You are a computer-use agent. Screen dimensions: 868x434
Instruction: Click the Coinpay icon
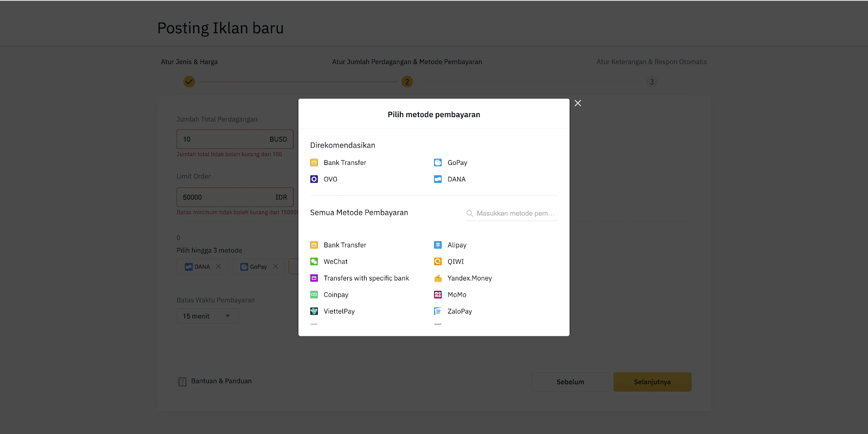point(314,295)
